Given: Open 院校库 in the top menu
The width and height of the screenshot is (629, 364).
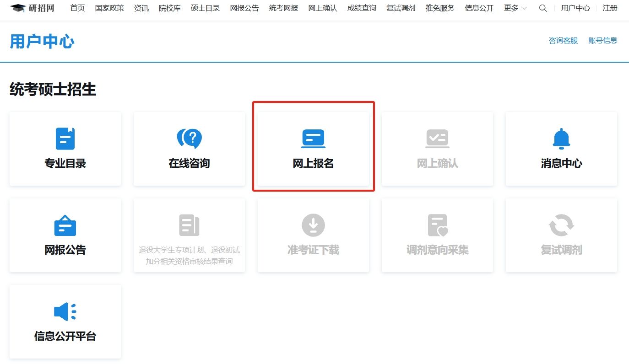Looking at the screenshot, I should tap(169, 8).
